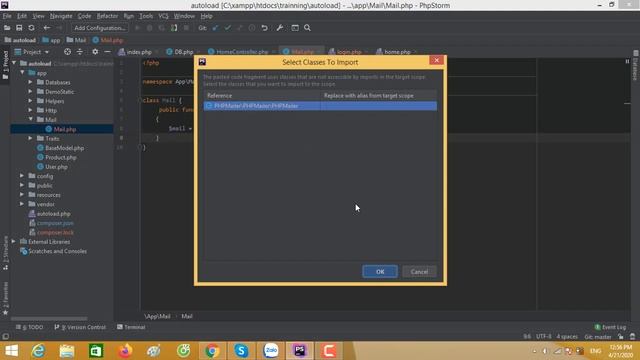This screenshot has width=640, height=360.
Task: Click the Search Everywhere magnifier icon
Action: pyautogui.click(x=307, y=28)
